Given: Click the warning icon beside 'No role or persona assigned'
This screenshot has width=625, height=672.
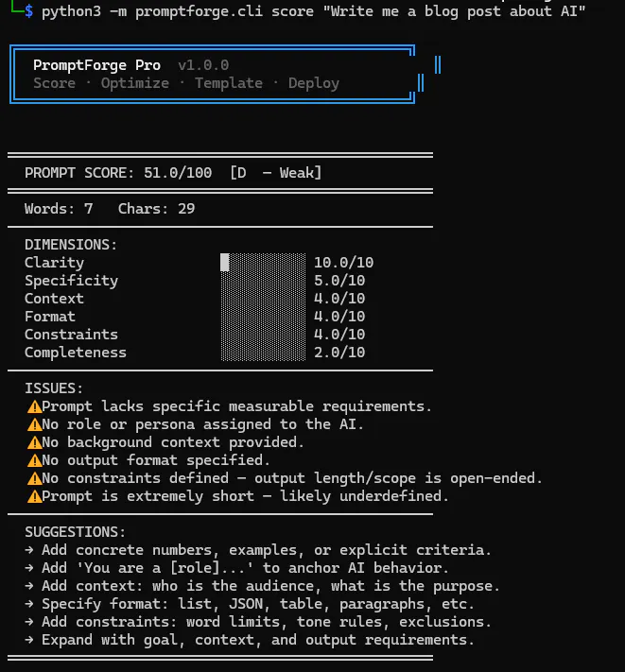Looking at the screenshot, I should (34, 424).
